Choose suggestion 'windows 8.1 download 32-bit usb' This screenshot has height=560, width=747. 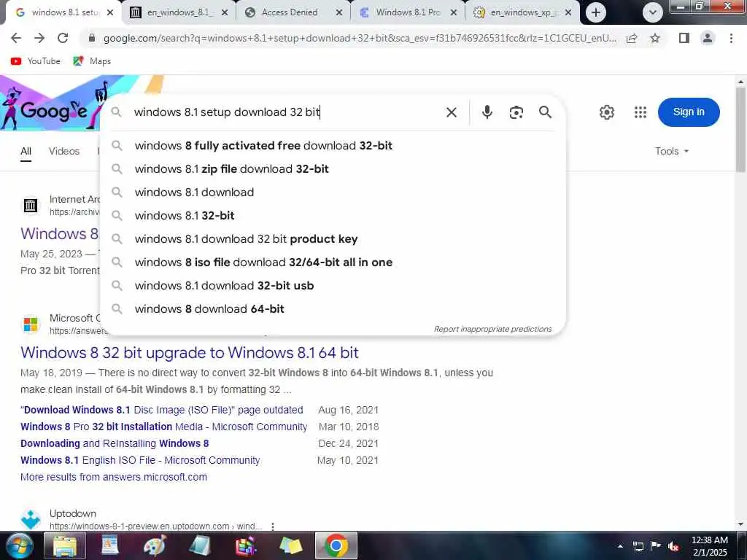[333, 286]
